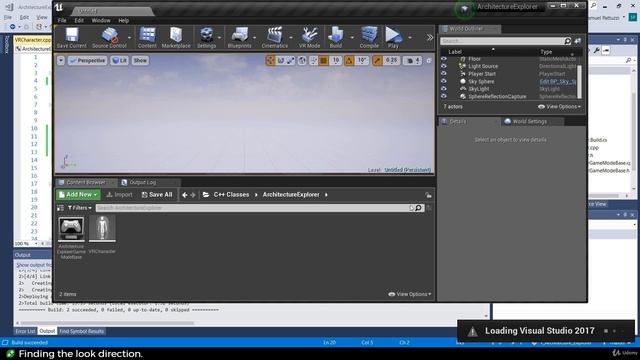Screen dimensions: 640x360
Task: Click the Save Current toolbar icon
Action: pos(71,38)
